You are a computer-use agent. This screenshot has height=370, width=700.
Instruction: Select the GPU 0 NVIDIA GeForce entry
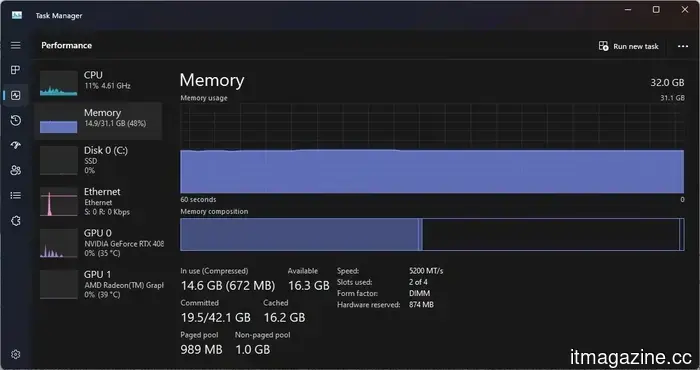(98, 243)
